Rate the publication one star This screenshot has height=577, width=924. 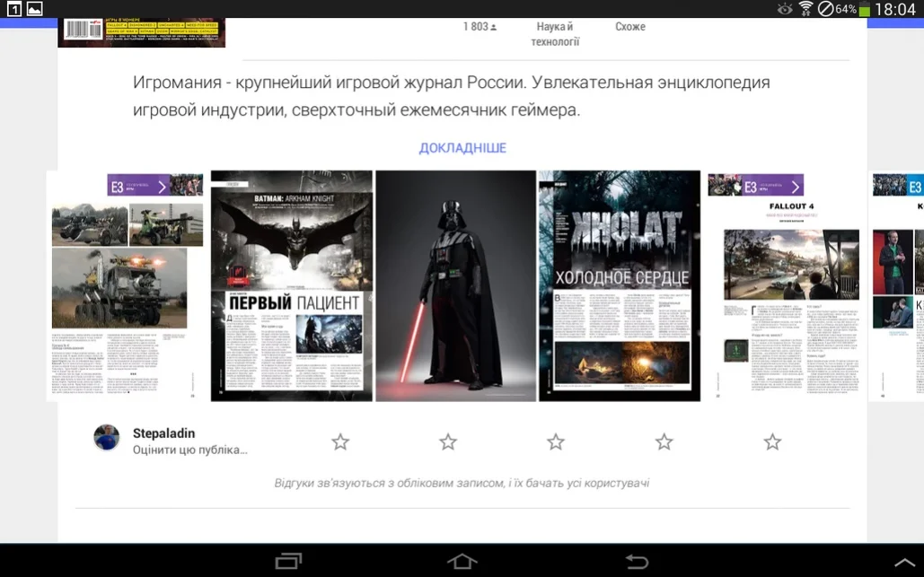tap(340, 441)
